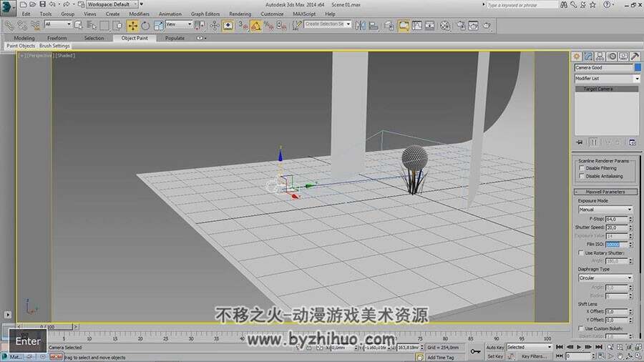The height and width of the screenshot is (362, 644).
Task: Toggle the Set Key mode button
Action: 495,356
